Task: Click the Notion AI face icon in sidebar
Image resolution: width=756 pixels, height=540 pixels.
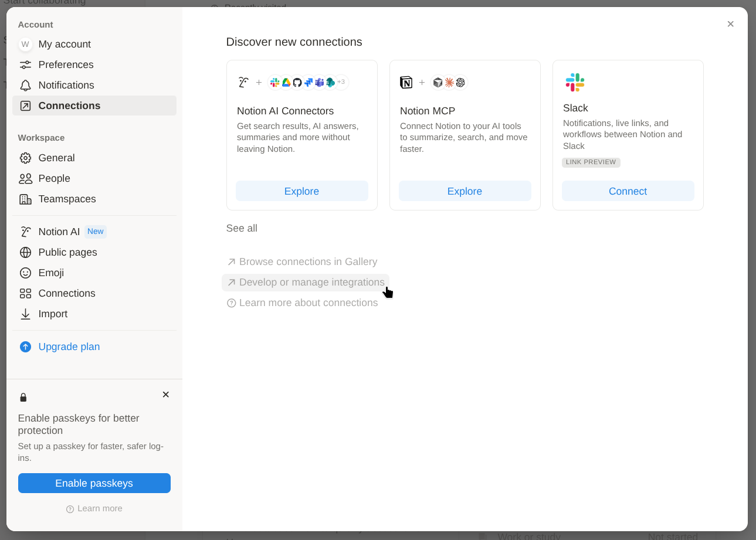Action: [25, 232]
